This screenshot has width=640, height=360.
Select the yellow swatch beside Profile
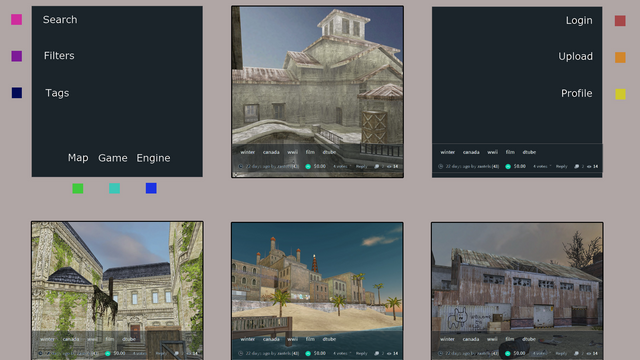tap(620, 94)
